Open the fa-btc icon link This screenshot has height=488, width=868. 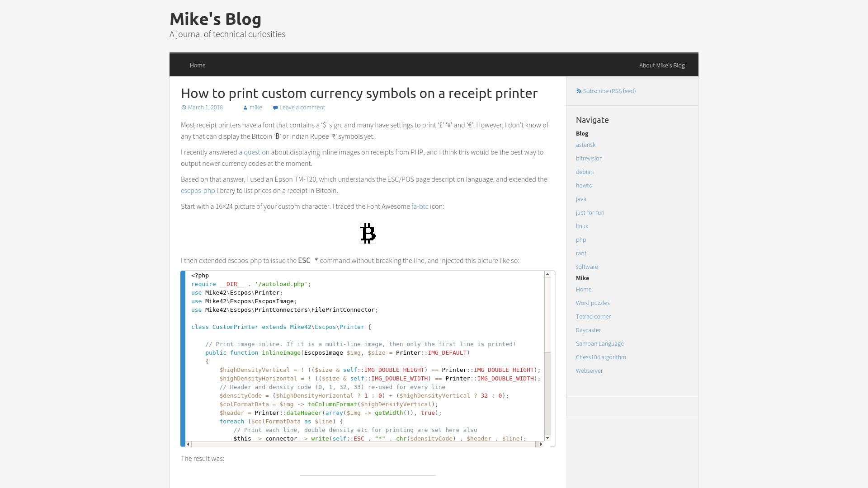pos(420,206)
